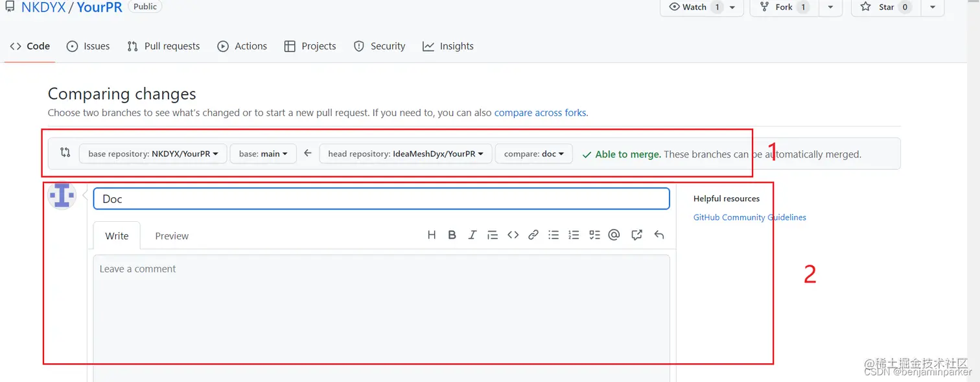Insert a saved reply arrow icon
The width and height of the screenshot is (980, 382).
[x=659, y=235]
